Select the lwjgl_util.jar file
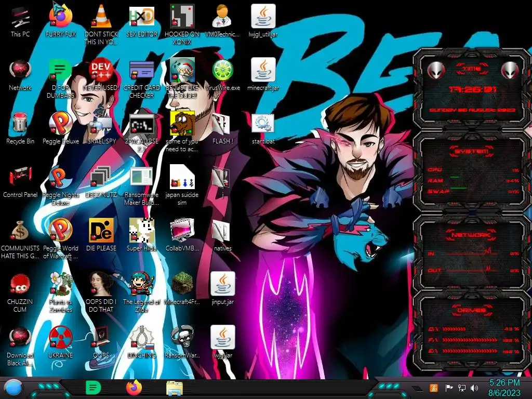532x399 pixels. pyautogui.click(x=263, y=16)
